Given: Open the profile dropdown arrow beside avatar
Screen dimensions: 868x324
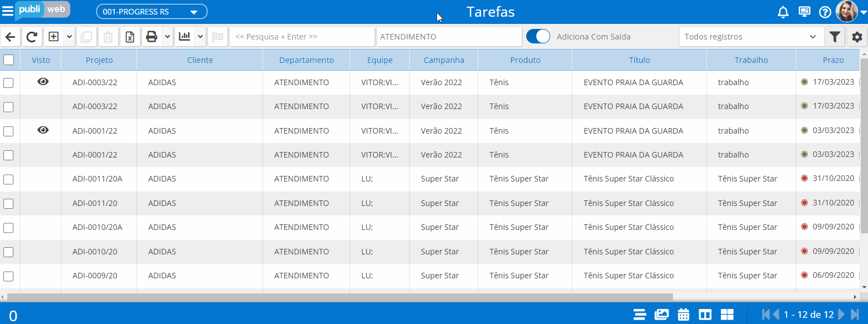Looking at the screenshot, I should pos(863,12).
